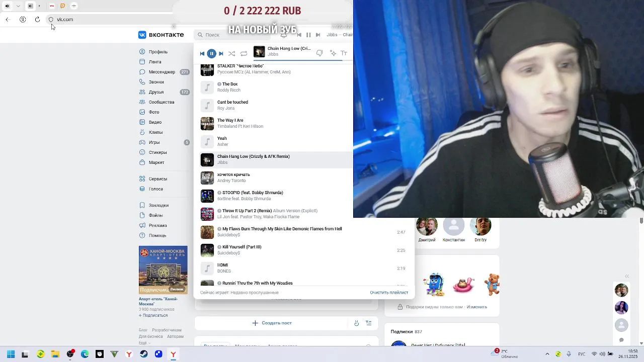The width and height of the screenshot is (644, 362).
Task: Open Сообщества section
Action: coord(161,102)
